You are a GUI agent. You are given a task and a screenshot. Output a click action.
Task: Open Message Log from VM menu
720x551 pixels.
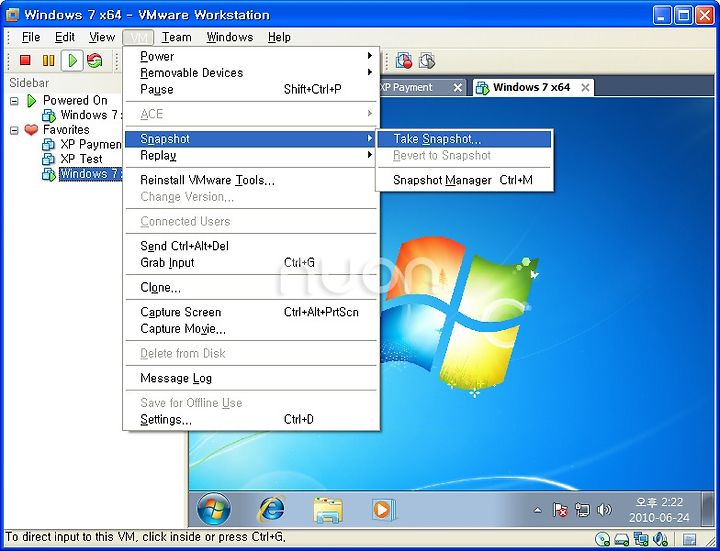pyautogui.click(x=251, y=378)
